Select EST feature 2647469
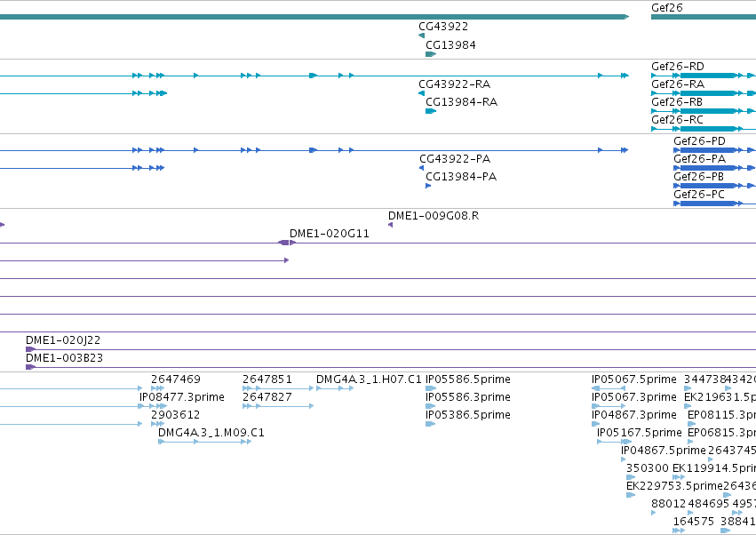Viewport: 756px width, 535px height. tap(176, 379)
